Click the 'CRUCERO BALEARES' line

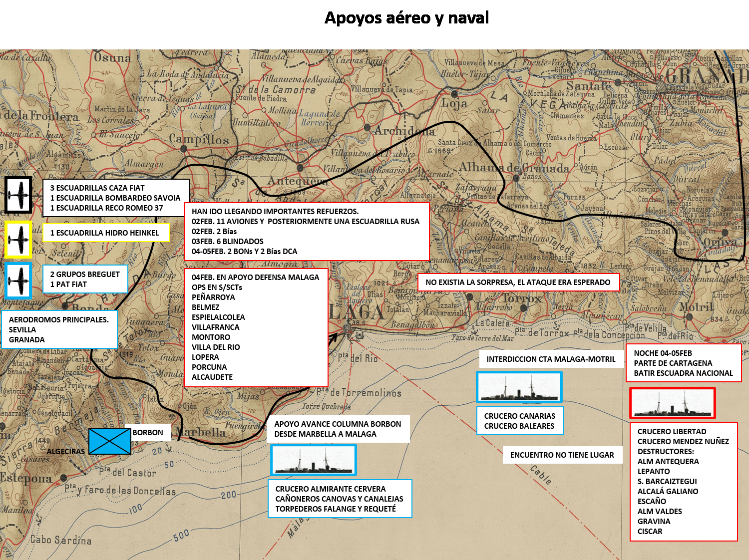point(519,426)
